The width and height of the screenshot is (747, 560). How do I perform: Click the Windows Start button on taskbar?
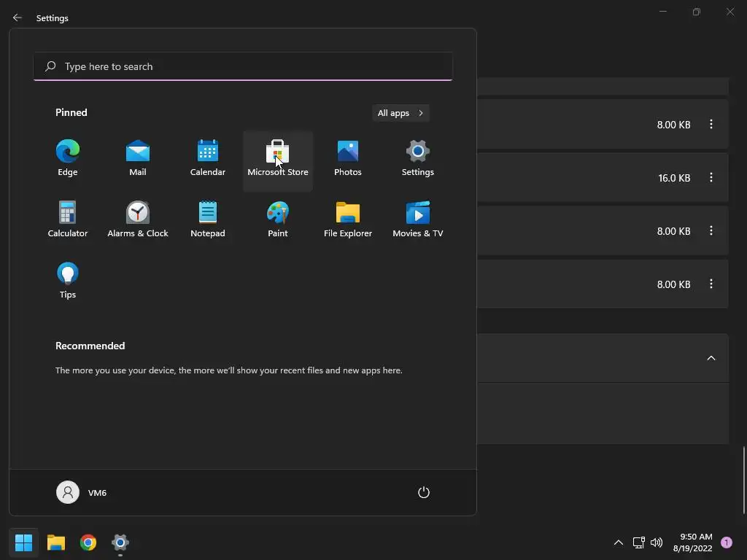(23, 542)
